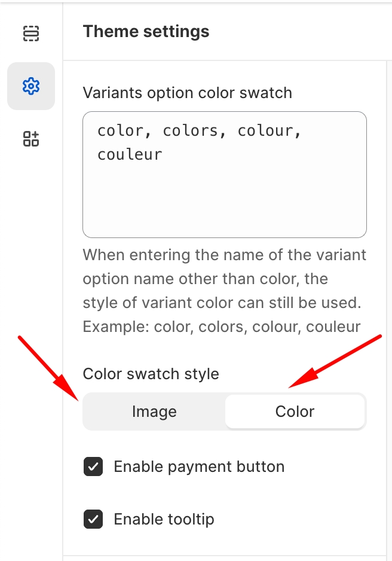Click the "Enable payment button" label text
Viewport: 392px width, 561px height.
coord(199,467)
